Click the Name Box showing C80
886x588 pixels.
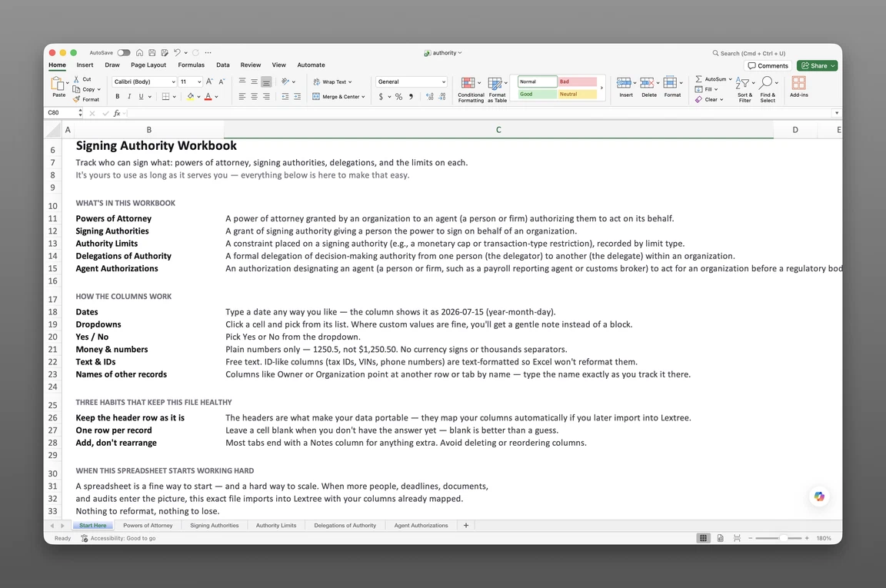point(61,113)
